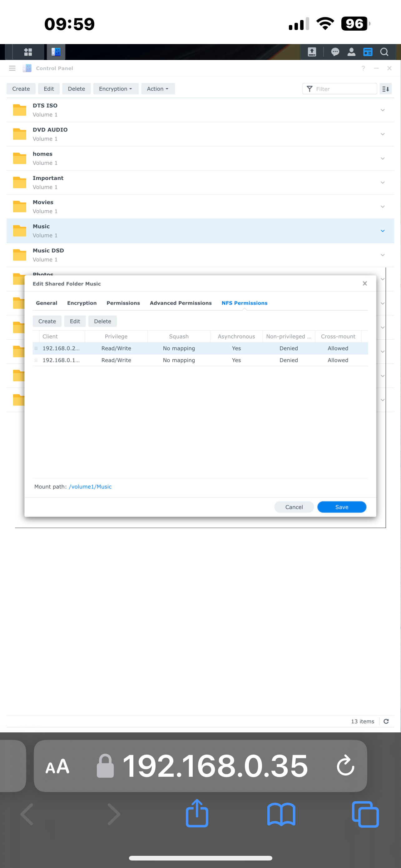
Task: Select the 192.168.0.2... NFS client row
Action: click(200, 348)
